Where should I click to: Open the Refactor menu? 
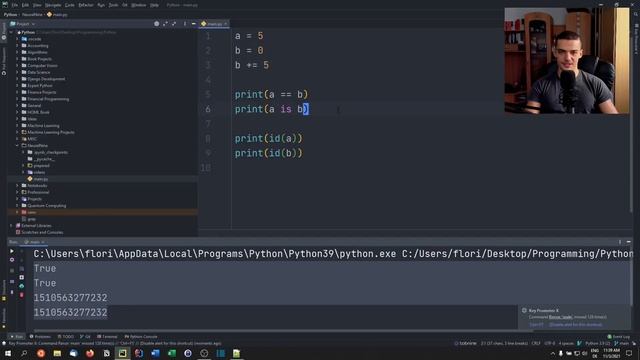[x=86, y=5]
